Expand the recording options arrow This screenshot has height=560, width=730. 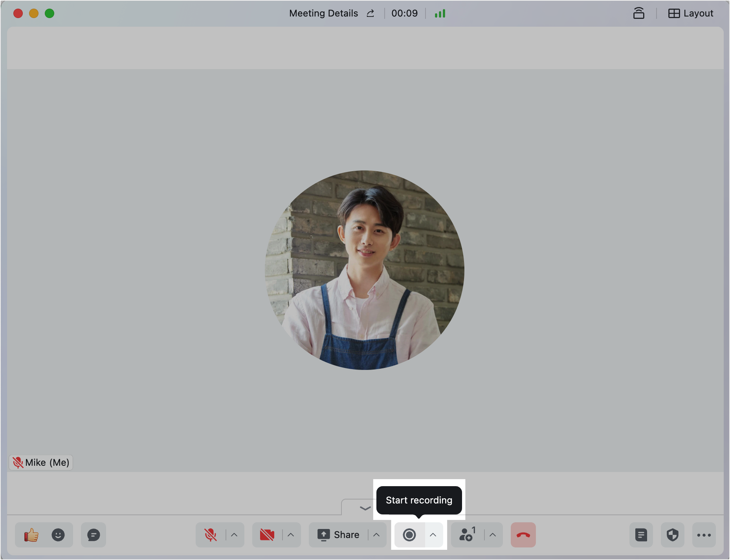pyautogui.click(x=433, y=535)
